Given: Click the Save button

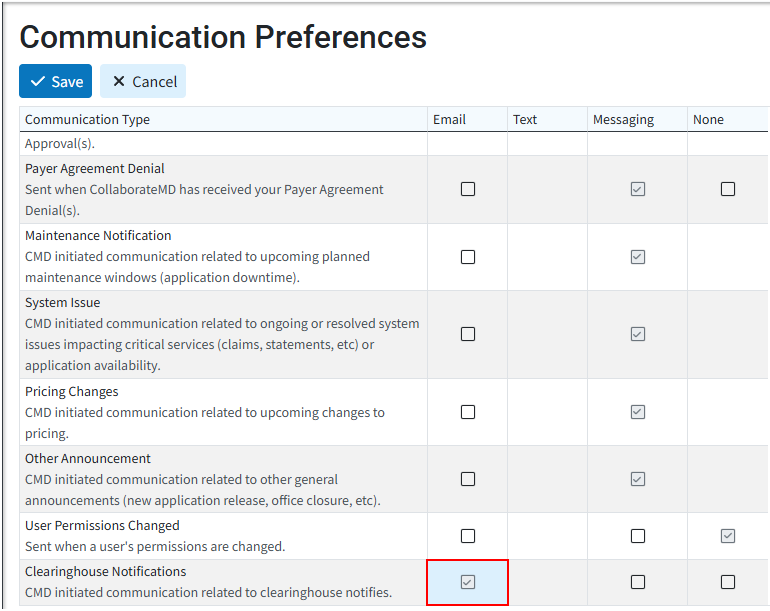Looking at the screenshot, I should [x=55, y=81].
